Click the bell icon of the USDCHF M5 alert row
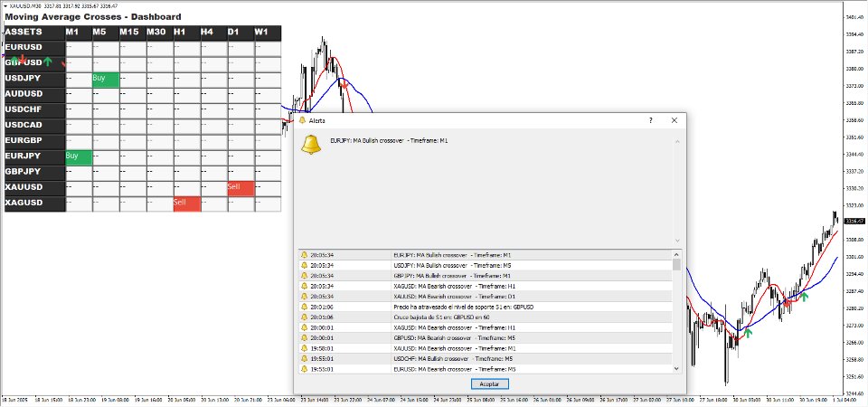 tap(304, 358)
